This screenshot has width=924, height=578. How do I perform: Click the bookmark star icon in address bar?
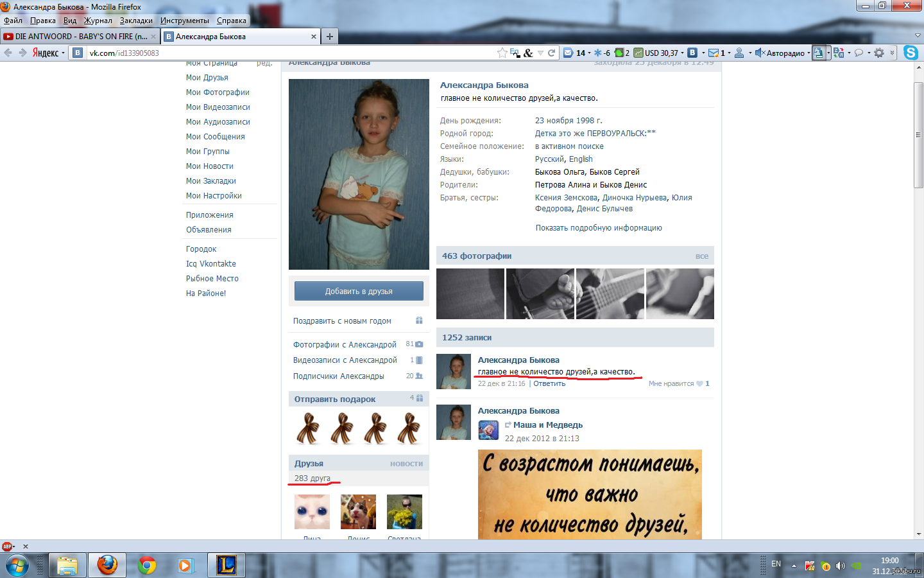click(502, 53)
